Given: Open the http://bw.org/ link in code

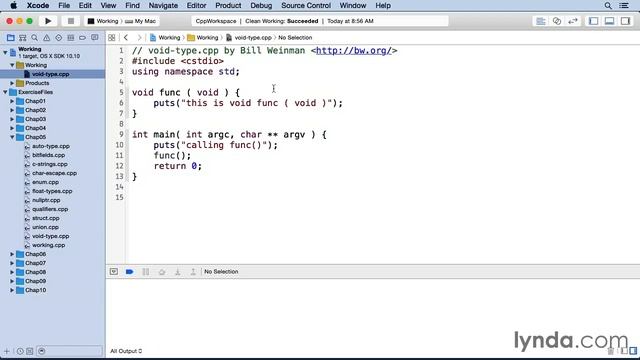Looking at the screenshot, I should coord(354,51).
